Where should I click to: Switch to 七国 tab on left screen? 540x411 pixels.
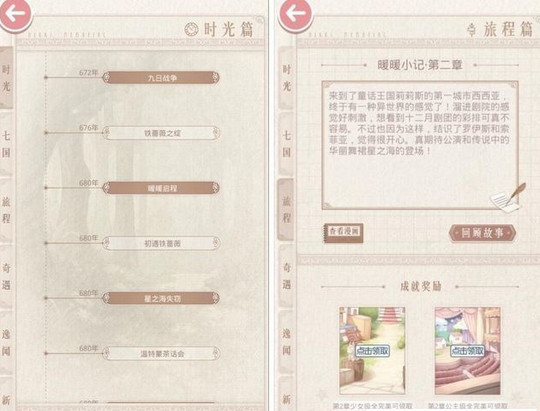click(x=6, y=144)
